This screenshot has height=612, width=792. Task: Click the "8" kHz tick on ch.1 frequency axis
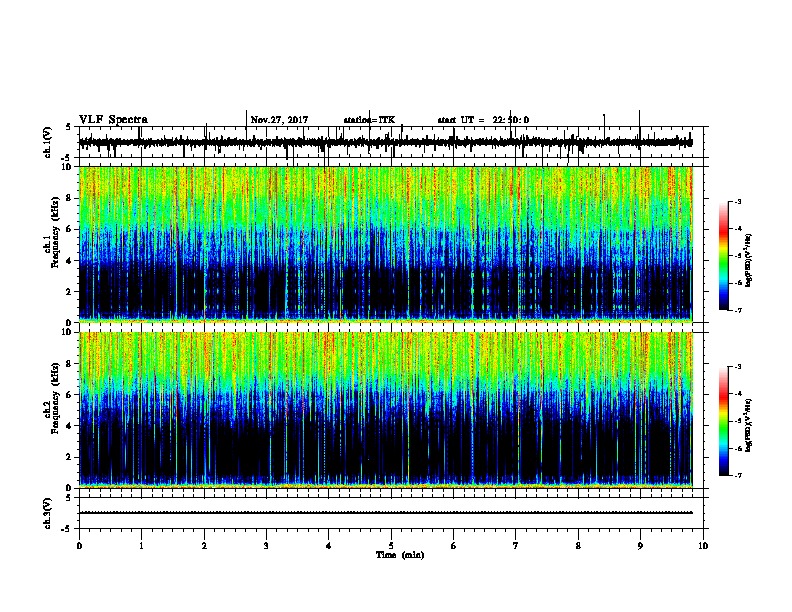69,198
